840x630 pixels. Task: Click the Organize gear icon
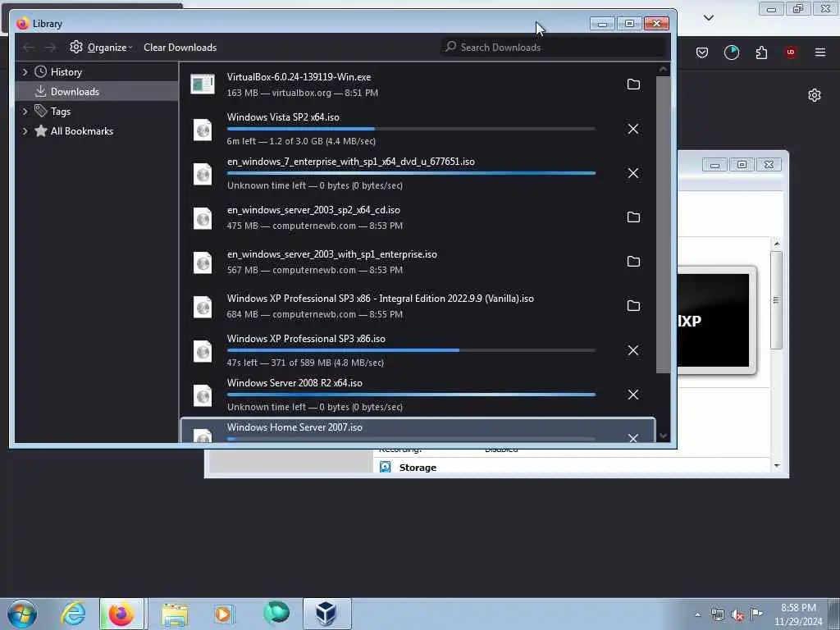click(x=76, y=47)
